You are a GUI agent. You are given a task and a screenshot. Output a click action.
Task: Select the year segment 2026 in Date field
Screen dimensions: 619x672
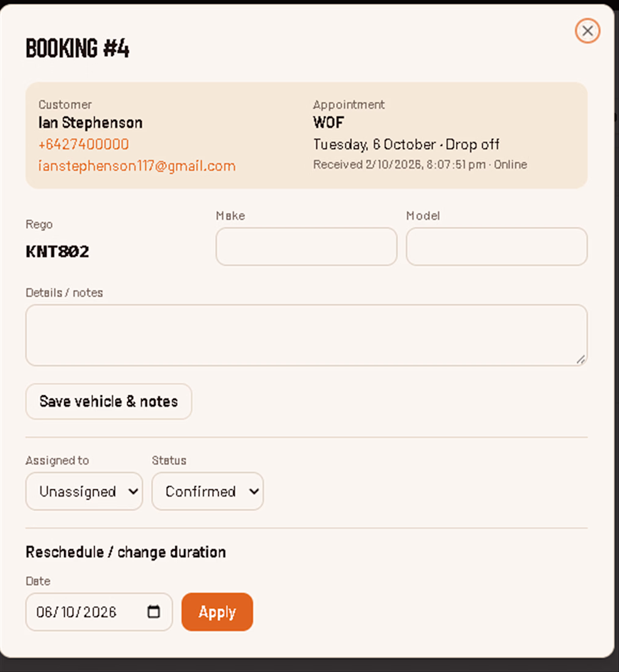tap(100, 612)
